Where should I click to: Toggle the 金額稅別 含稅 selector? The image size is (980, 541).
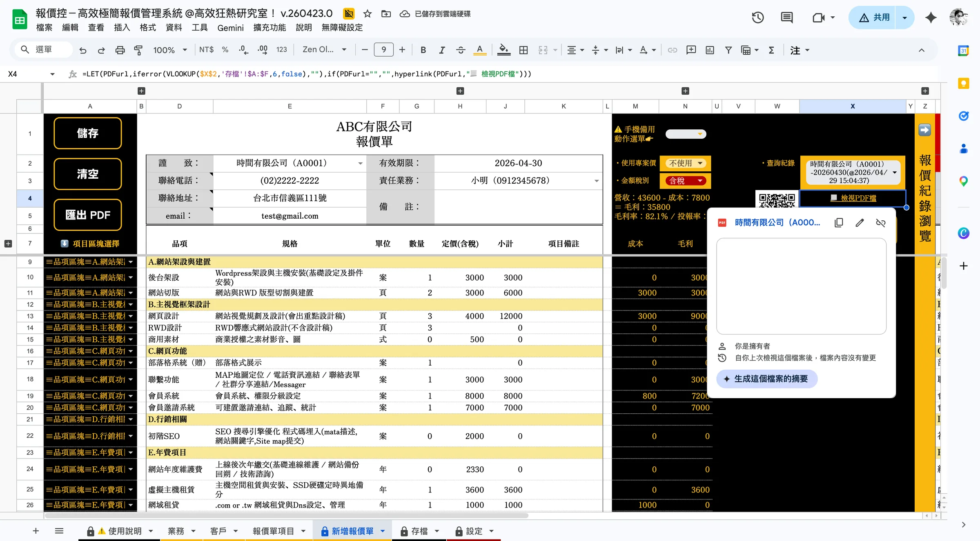click(x=686, y=181)
